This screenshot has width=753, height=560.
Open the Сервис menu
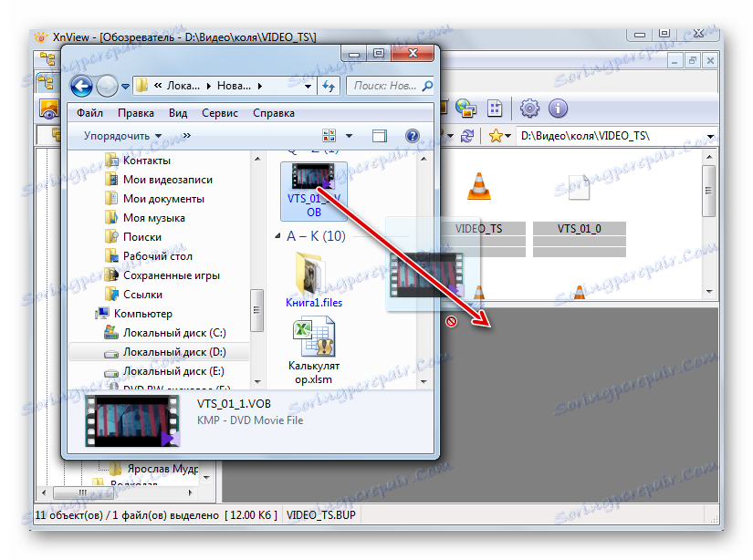tap(219, 113)
